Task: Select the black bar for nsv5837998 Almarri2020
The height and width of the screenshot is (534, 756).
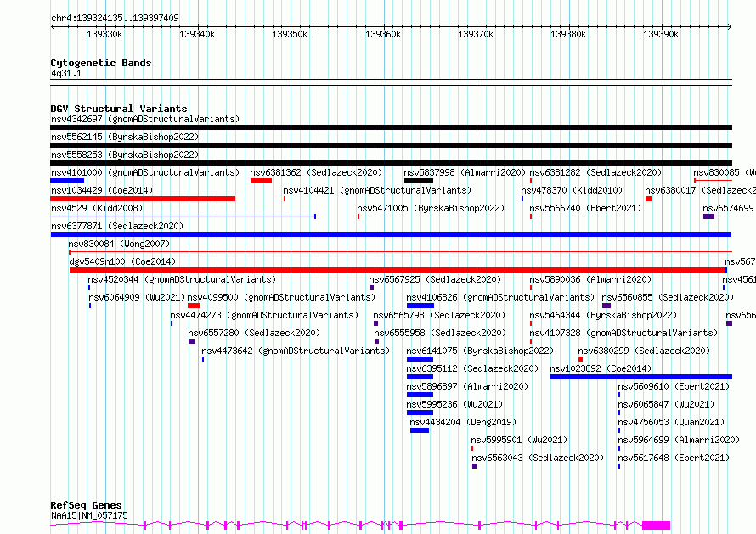Action: pyautogui.click(x=419, y=181)
